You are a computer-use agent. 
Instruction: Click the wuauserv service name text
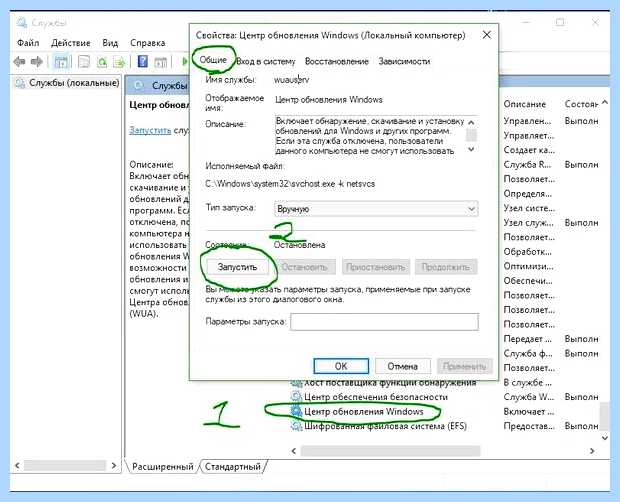(x=292, y=80)
